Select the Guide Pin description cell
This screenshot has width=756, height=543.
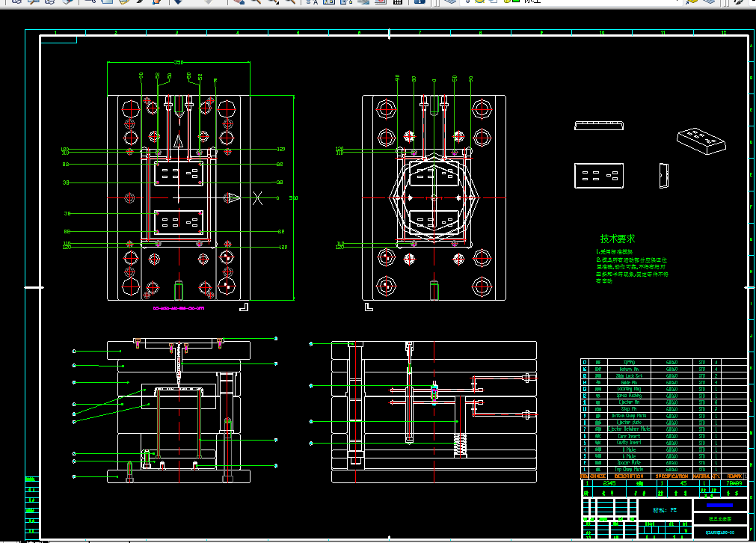(x=629, y=382)
